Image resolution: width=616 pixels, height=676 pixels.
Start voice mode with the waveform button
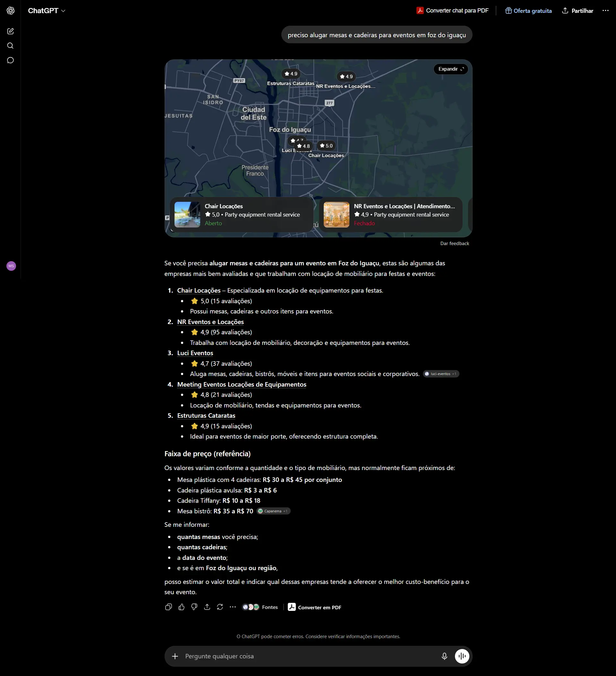point(462,656)
